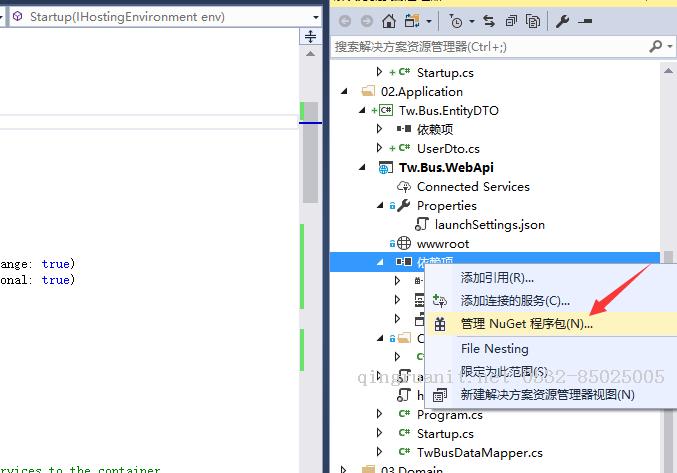Click the search magnifier icon
The image size is (677, 473).
pos(655,46)
